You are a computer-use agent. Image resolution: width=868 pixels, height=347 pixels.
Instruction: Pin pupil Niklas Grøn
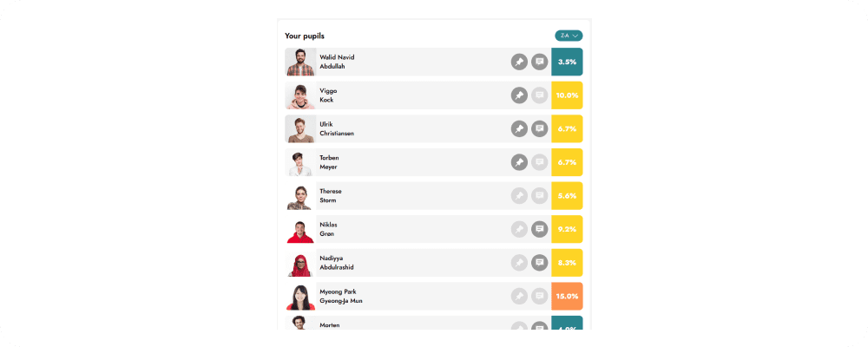[519, 229]
